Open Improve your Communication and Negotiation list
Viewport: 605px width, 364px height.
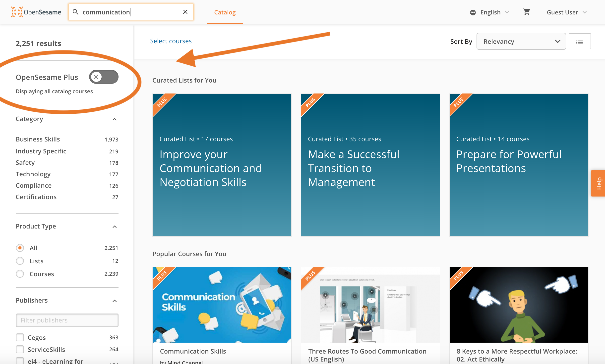click(222, 165)
